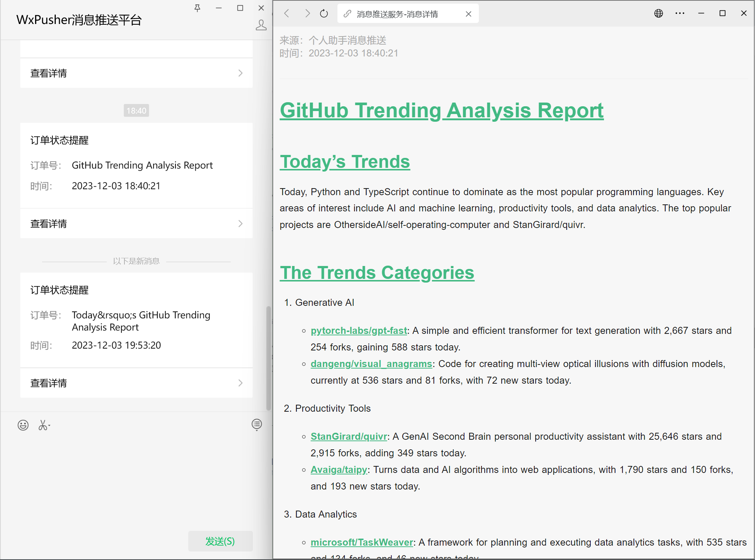Open the chat history icon

(257, 425)
